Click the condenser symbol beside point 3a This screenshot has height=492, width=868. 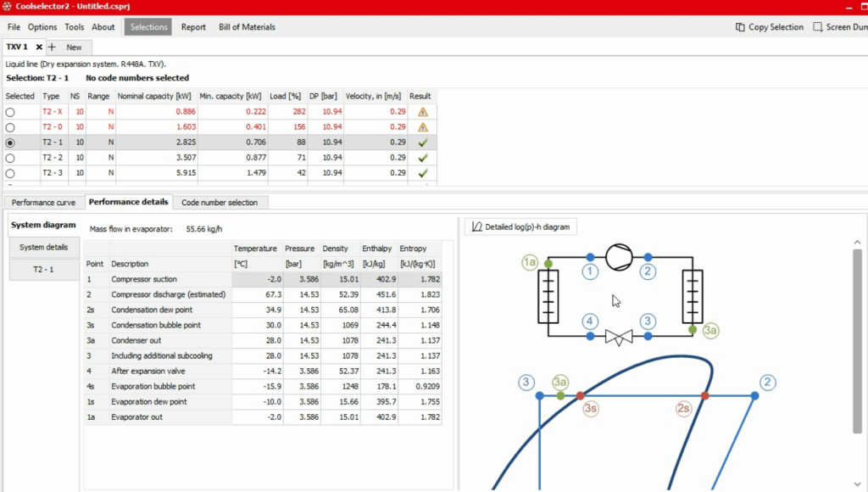[693, 296]
